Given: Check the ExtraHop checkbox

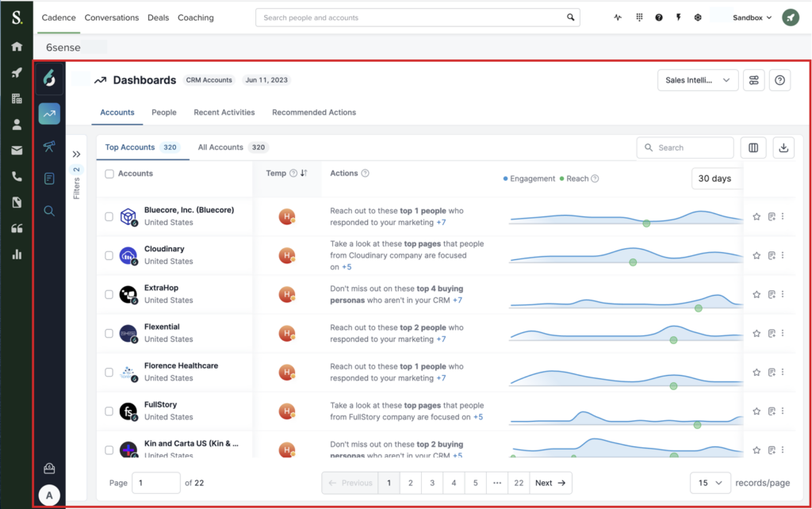Looking at the screenshot, I should click(109, 294).
